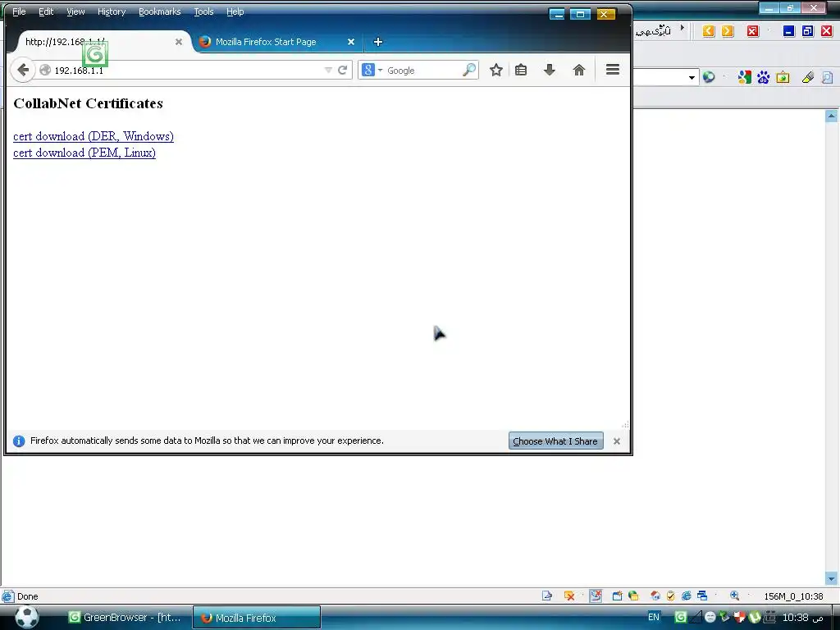This screenshot has width=840, height=630.
Task: Click GreenBrowser scrollbar up arrow
Action: click(831, 116)
